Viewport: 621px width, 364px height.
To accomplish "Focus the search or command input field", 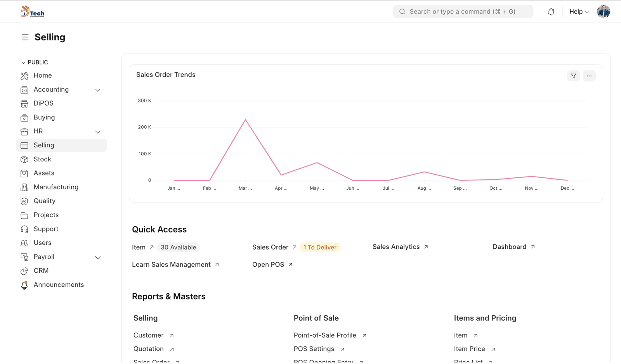I will pos(463,12).
